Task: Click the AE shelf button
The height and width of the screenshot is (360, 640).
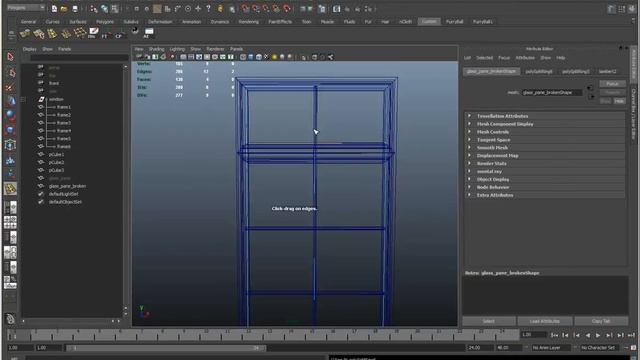Action: pyautogui.click(x=149, y=33)
